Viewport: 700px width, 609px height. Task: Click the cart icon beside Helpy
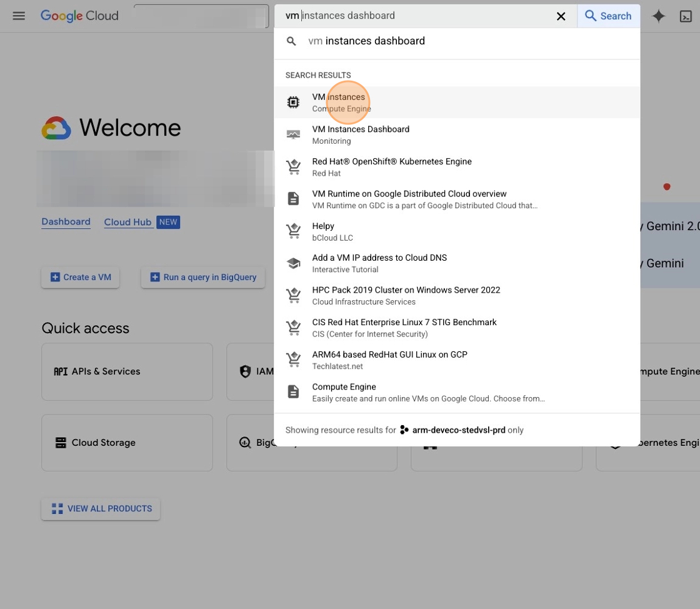tap(293, 231)
